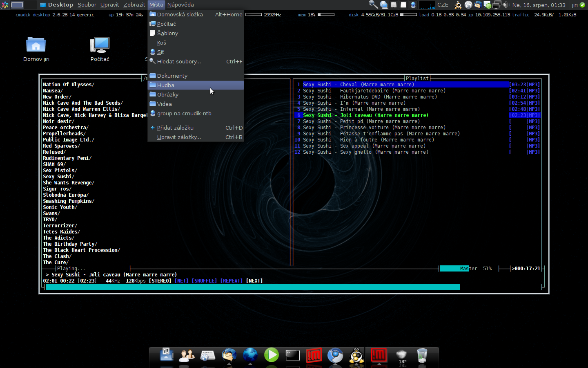This screenshot has height=368, width=588.
Task: Click the network computer browse icon in top panel
Action: coord(384,5)
